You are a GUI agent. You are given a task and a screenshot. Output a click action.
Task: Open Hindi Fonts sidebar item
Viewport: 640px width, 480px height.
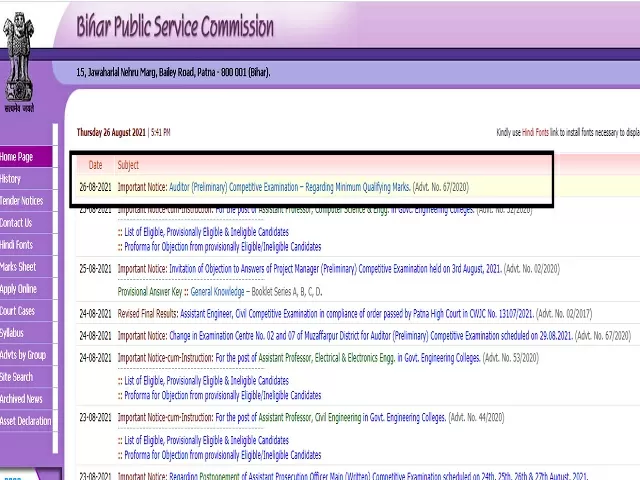17,245
